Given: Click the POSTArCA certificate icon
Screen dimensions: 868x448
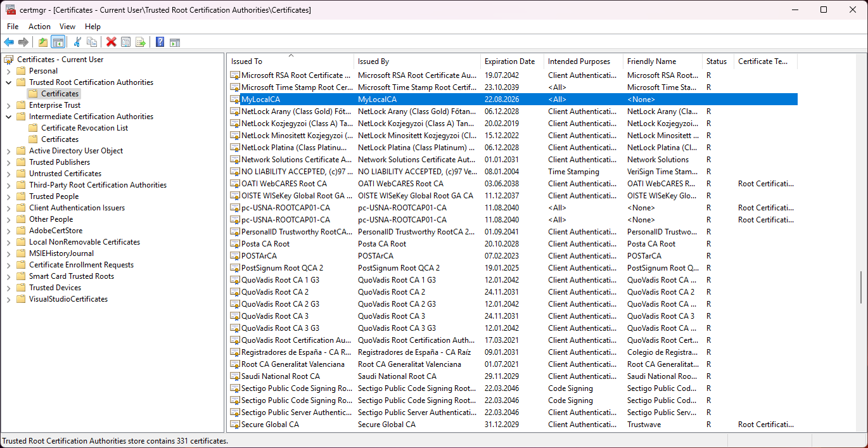Looking at the screenshot, I should 235,256.
